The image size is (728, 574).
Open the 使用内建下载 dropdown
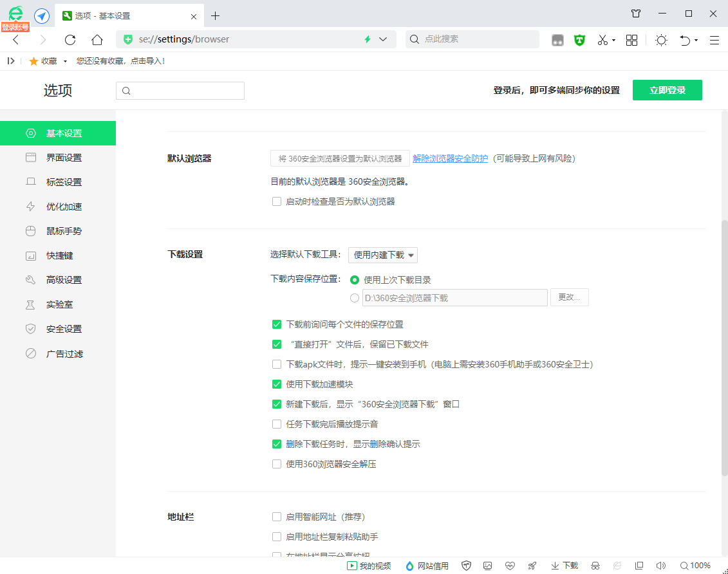coord(382,255)
